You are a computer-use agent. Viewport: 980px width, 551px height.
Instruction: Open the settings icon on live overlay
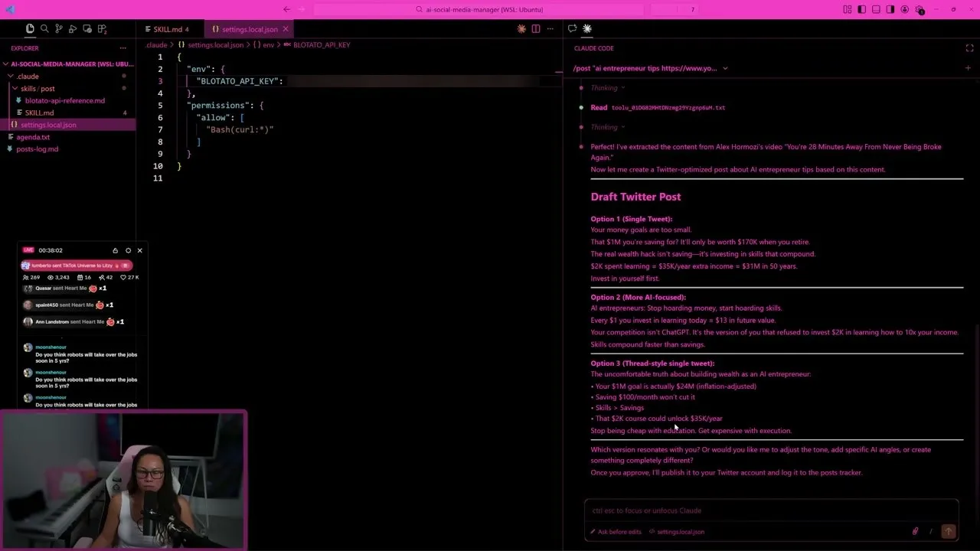(x=128, y=250)
